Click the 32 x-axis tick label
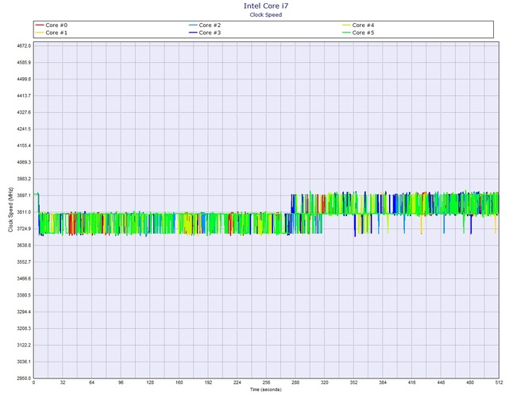The width and height of the screenshot is (532, 399). pyautogui.click(x=63, y=382)
